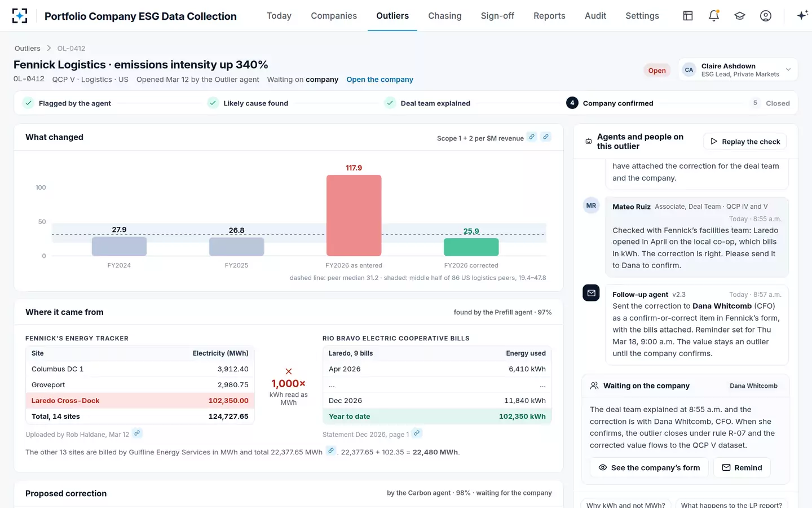The width and height of the screenshot is (812, 508).
Task: Select the Columbus DC 1 row
Action: click(140, 369)
